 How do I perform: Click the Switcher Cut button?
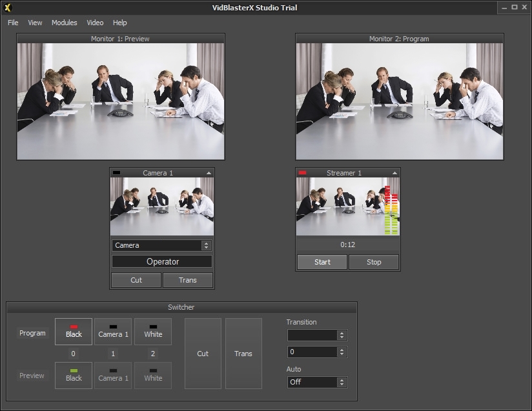(203, 354)
